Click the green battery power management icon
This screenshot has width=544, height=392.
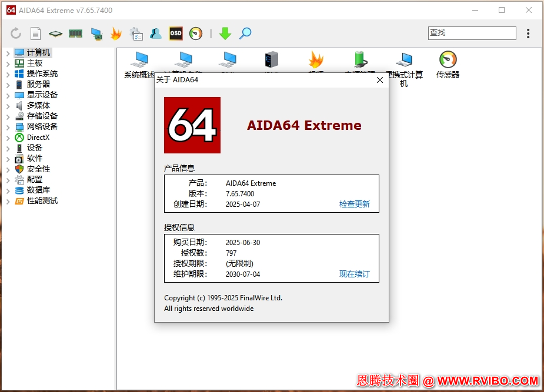360,59
